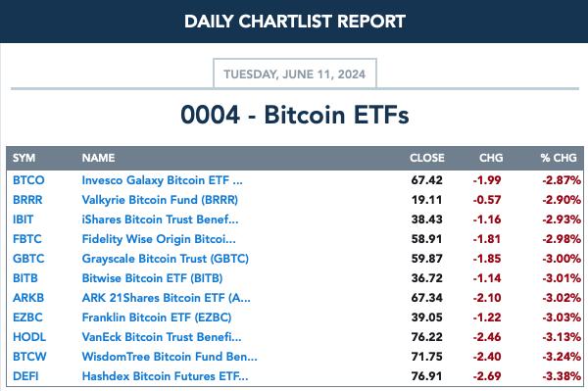Open the BITB symbol link
588x391 pixels.
[25, 278]
